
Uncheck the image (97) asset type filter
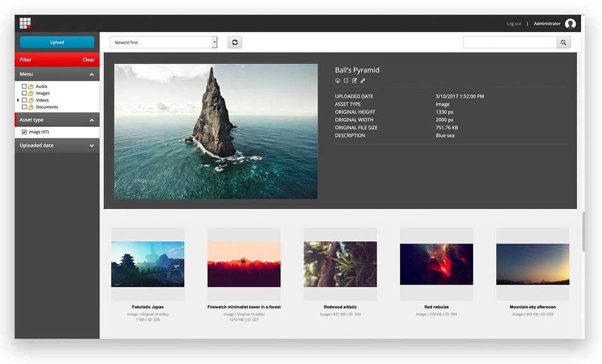point(24,132)
